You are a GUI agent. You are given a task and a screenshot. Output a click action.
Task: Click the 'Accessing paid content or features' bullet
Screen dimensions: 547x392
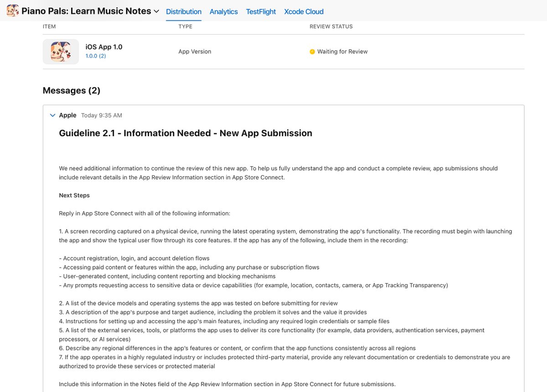189,267
